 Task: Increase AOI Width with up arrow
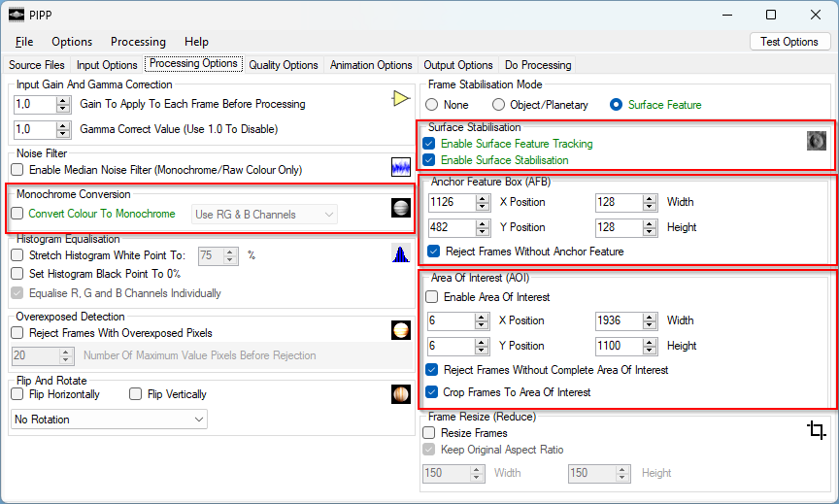tap(650, 317)
